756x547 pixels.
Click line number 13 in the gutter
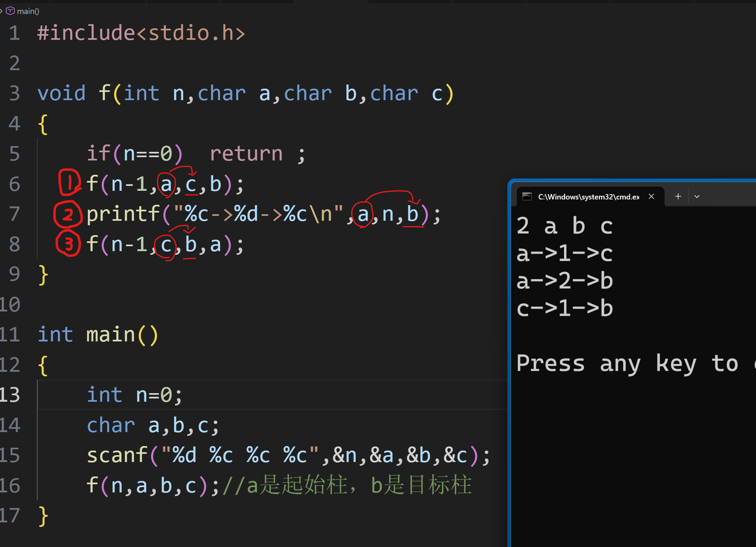tap(10, 395)
